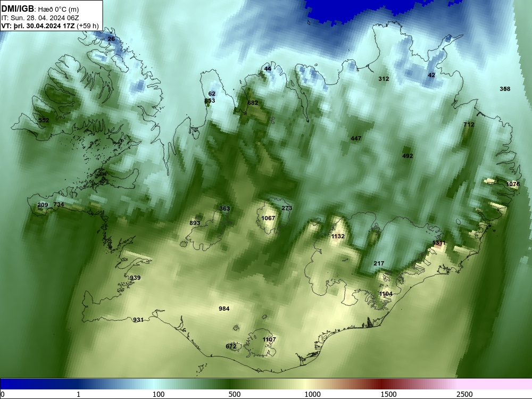
Task: Click the map title 'DMI/IGB: Hæð 0°C (m)'
Action: [x=40, y=9]
